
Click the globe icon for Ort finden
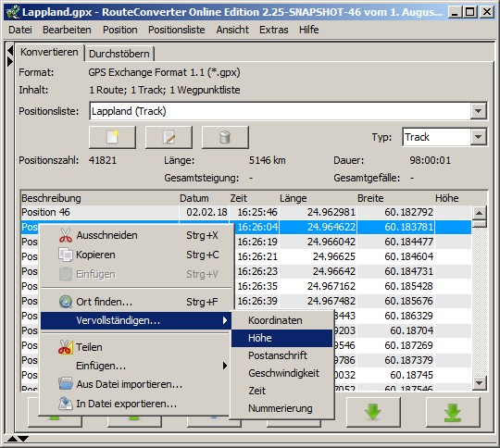[66, 302]
